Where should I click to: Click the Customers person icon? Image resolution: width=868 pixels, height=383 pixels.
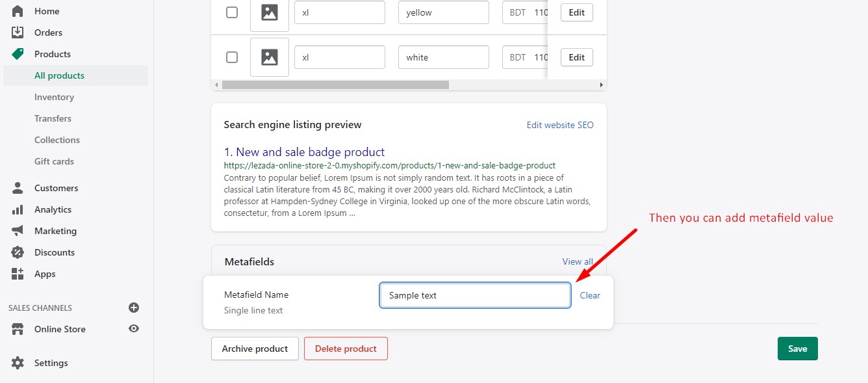18,188
